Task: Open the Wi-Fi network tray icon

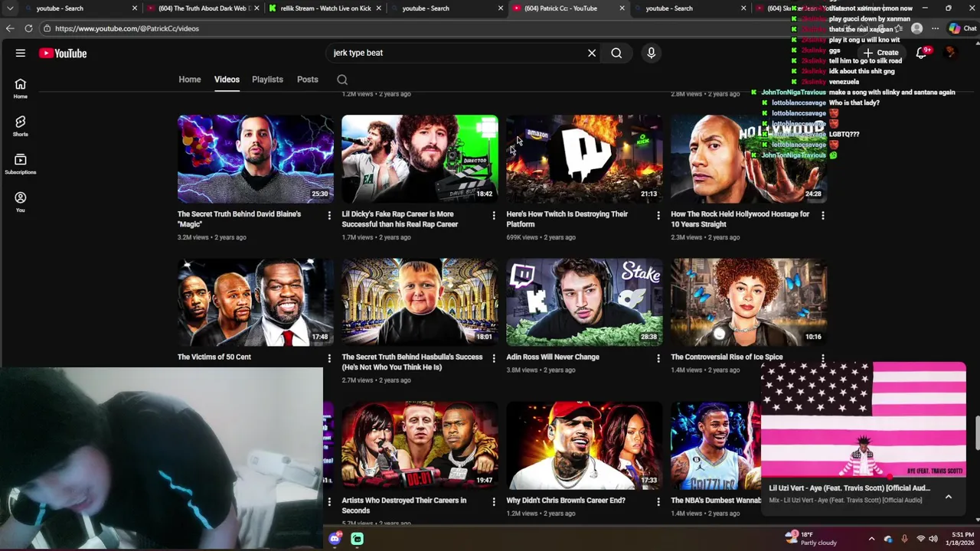Action: [x=921, y=539]
